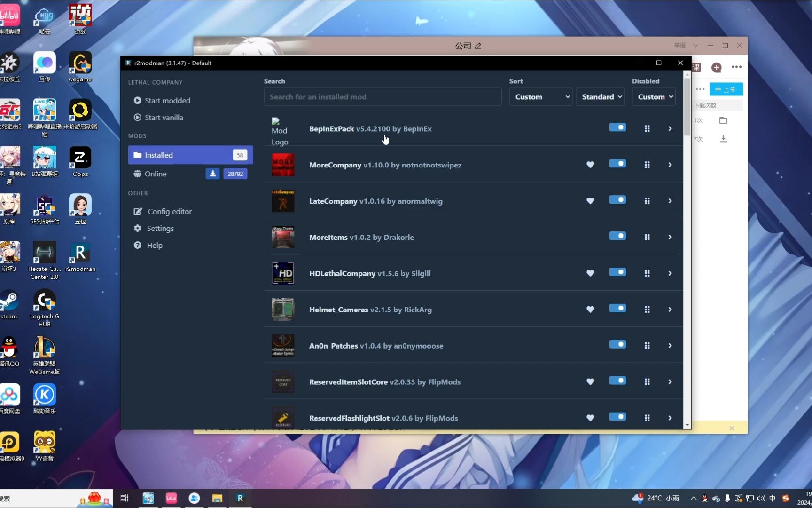The height and width of the screenshot is (508, 812).
Task: Disable the ReservedItemSlotCore mod switch
Action: [617, 381]
